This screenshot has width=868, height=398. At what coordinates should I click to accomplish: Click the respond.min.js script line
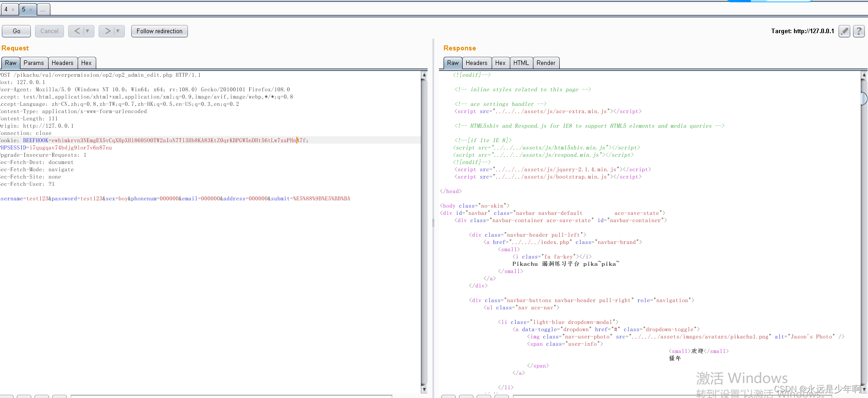(x=543, y=155)
